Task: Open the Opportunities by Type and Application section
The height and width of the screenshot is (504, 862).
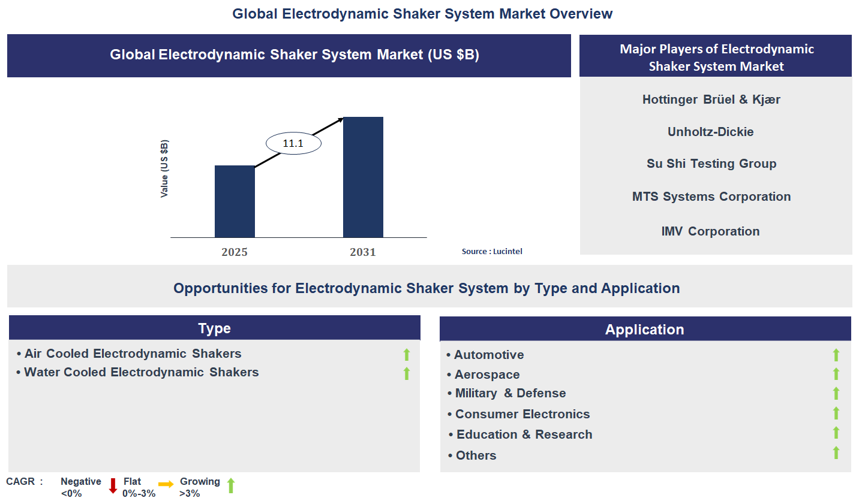Action: [x=427, y=288]
